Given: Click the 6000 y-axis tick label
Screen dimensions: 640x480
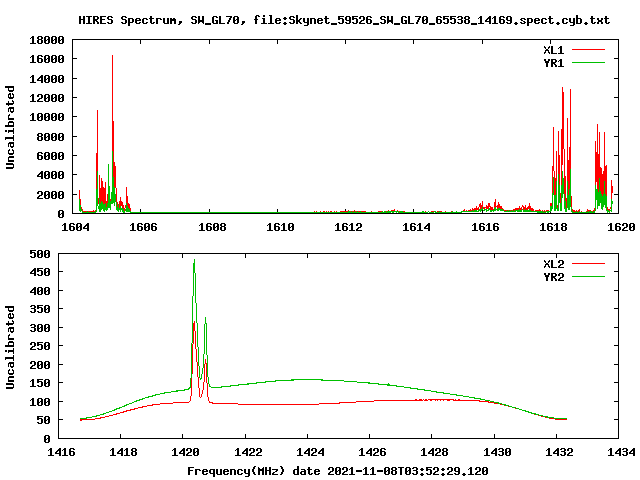Looking at the screenshot, I should click(x=50, y=156).
